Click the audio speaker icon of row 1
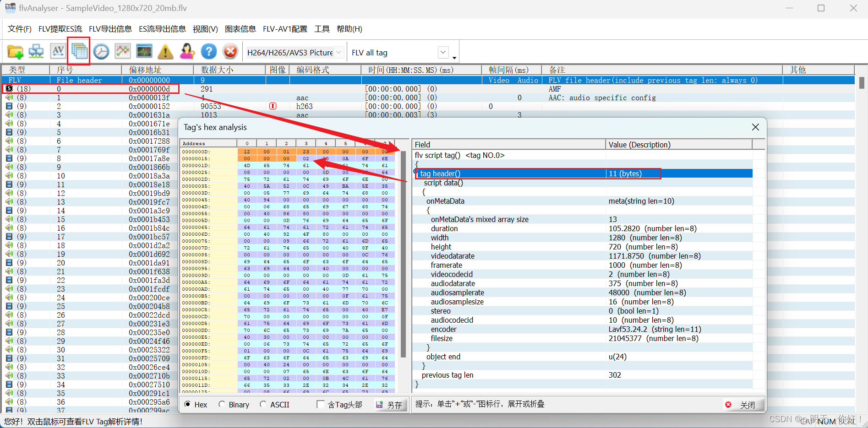 click(x=9, y=98)
